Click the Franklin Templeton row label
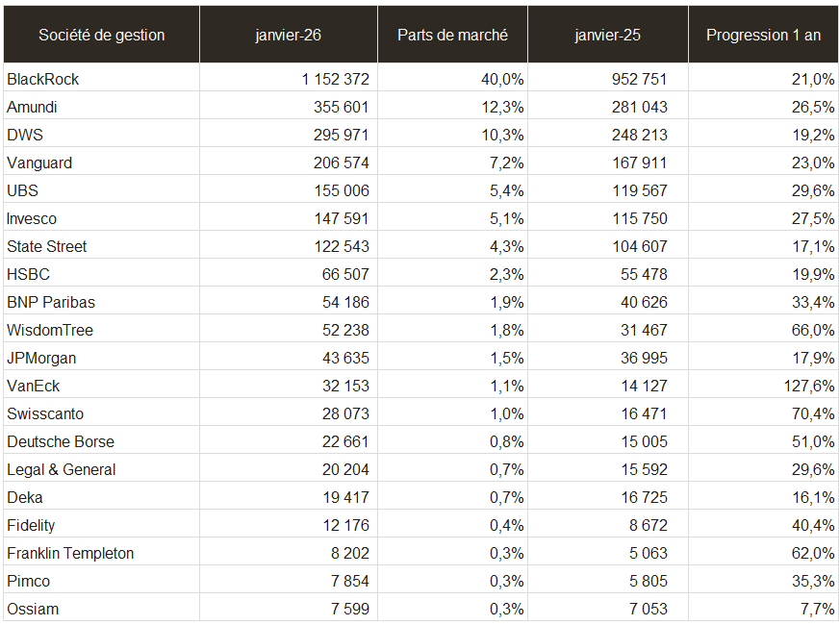 (70, 553)
